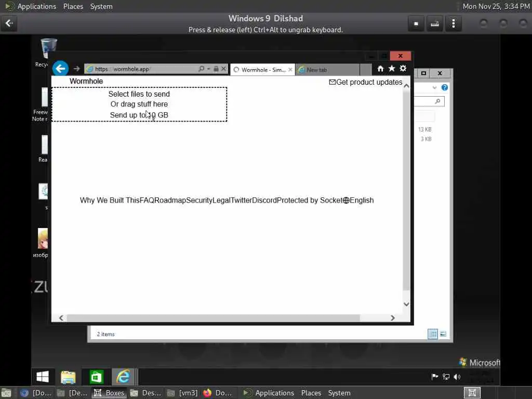Click the horizontal scrollbar thumb

coord(213,318)
